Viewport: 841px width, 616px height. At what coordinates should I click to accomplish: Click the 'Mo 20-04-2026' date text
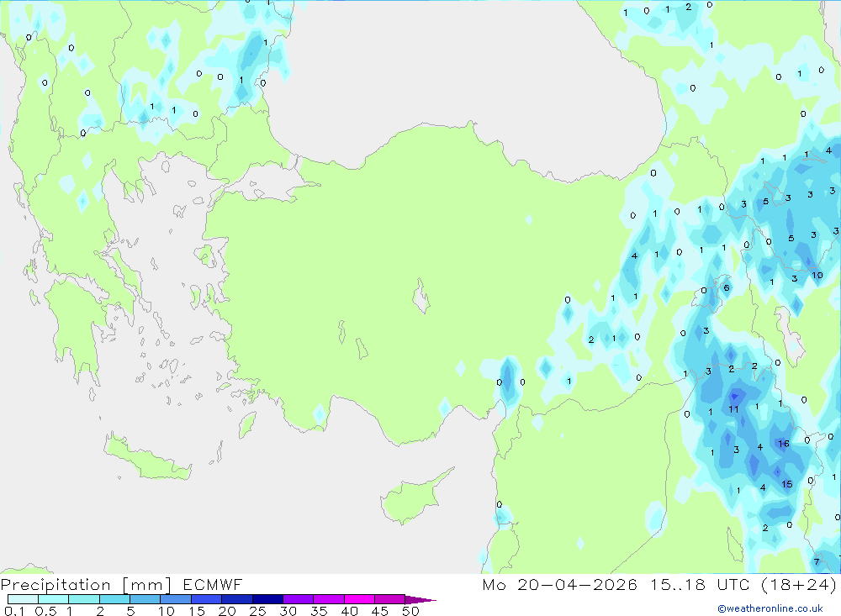pos(560,584)
